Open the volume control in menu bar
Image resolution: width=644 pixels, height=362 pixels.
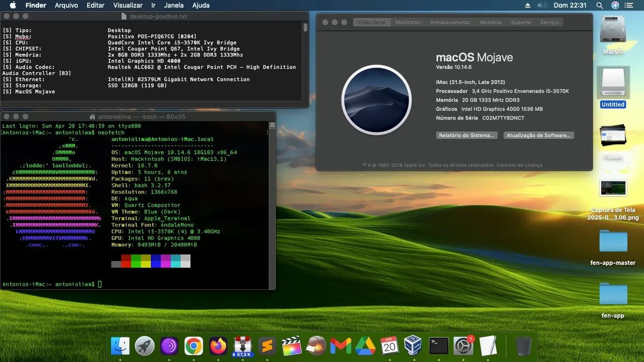coord(542,6)
